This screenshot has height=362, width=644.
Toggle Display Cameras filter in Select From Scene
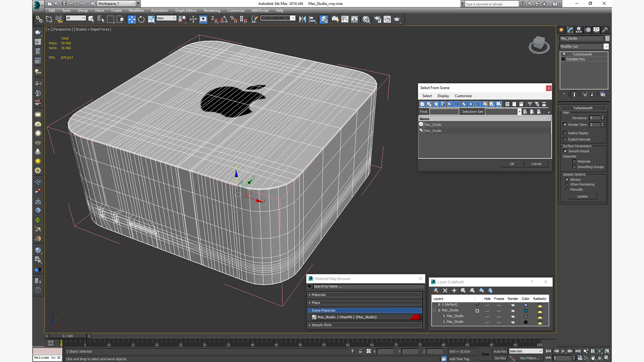point(443,104)
